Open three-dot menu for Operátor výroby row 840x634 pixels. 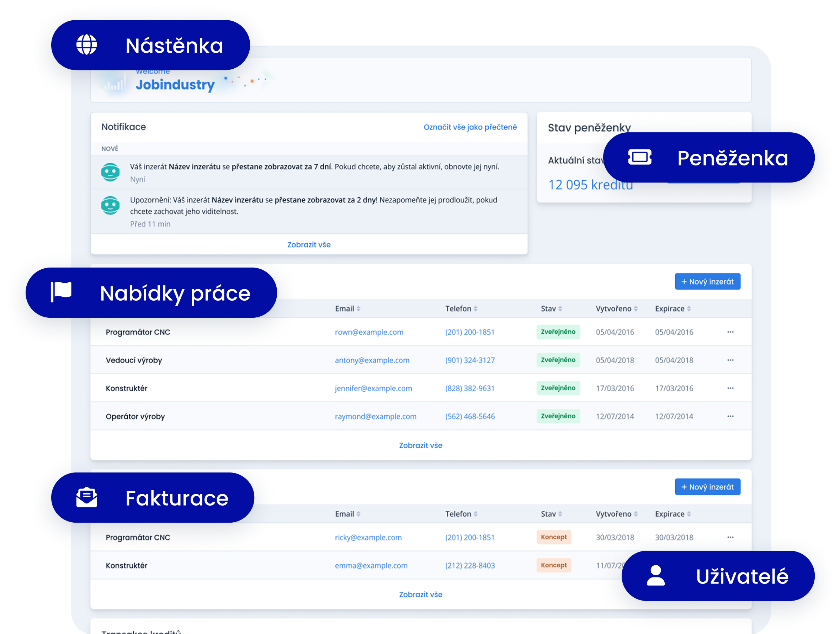pyautogui.click(x=730, y=416)
